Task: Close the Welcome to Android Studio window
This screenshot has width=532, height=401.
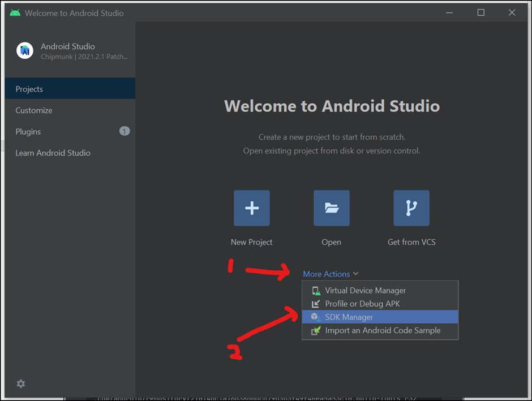Action: pyautogui.click(x=512, y=12)
